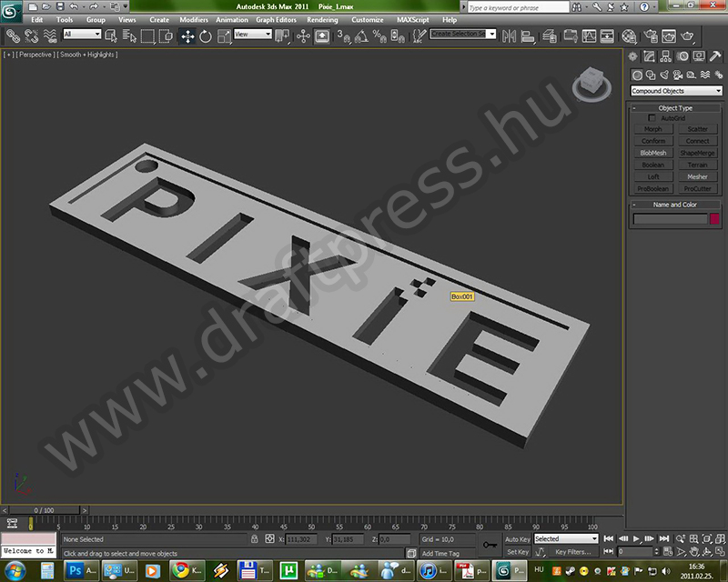Open the Customize menu
The image size is (728, 582).
tap(368, 20)
